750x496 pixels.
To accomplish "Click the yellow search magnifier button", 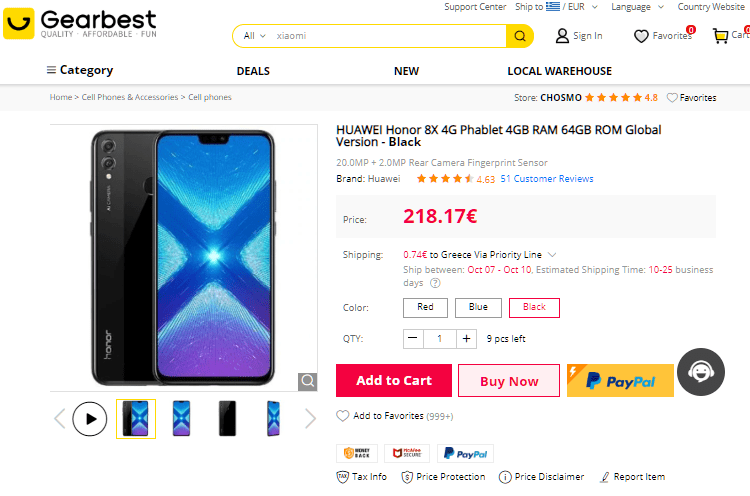I will click(x=520, y=36).
